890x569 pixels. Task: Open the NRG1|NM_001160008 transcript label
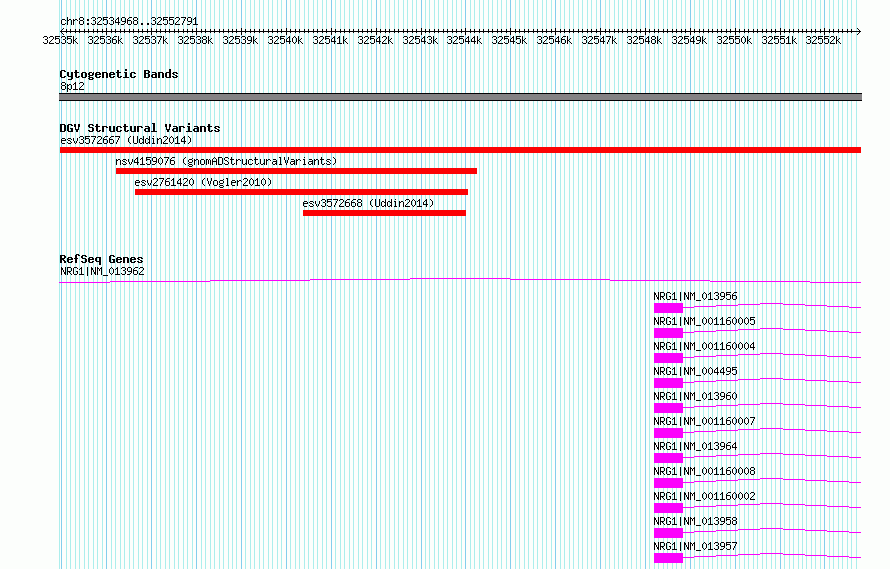[704, 471]
